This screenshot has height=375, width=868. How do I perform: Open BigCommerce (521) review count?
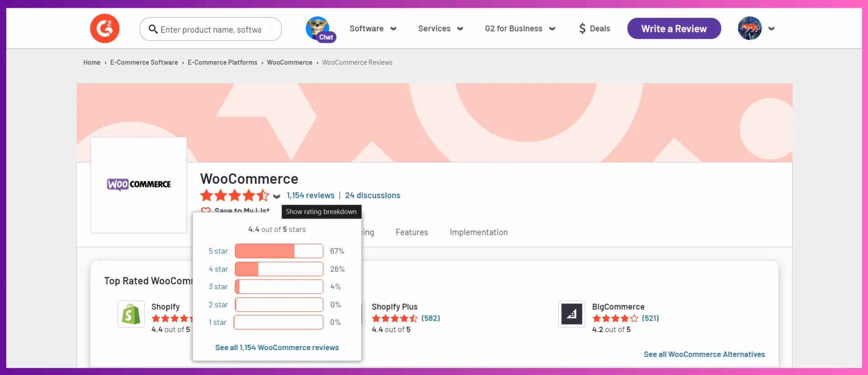[x=651, y=318]
